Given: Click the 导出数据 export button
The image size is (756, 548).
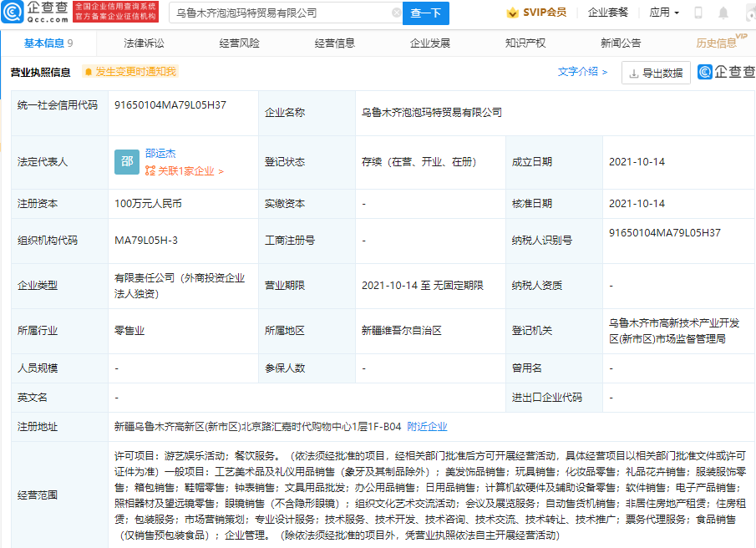Looking at the screenshot, I should (656, 73).
